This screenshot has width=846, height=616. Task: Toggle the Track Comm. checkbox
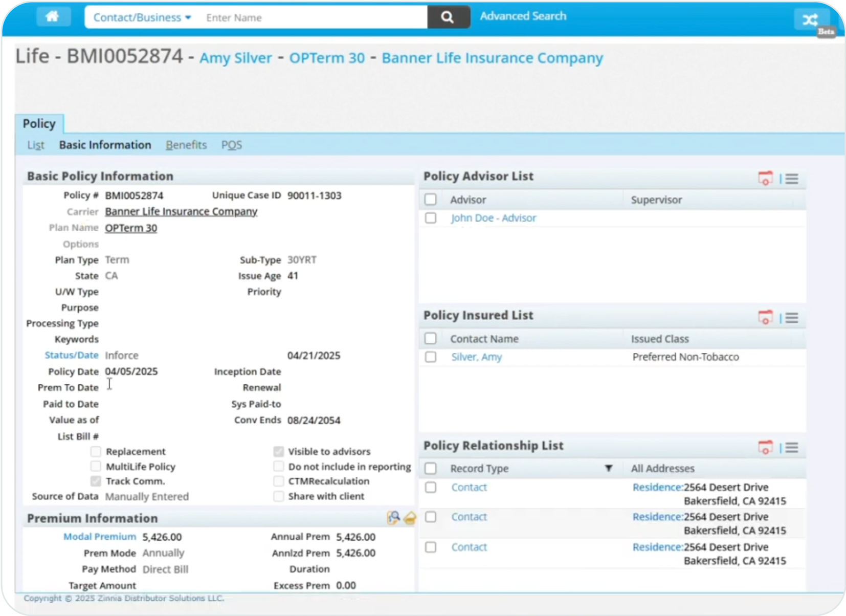[x=96, y=481]
